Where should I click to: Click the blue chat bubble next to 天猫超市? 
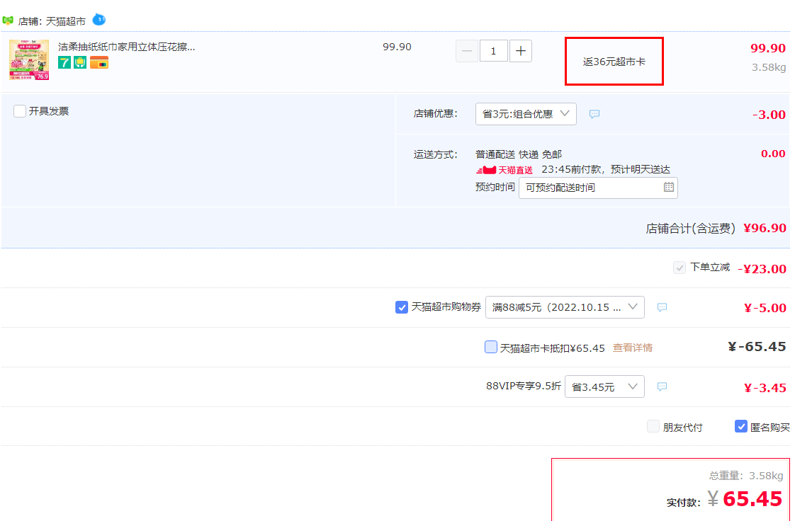click(x=99, y=20)
